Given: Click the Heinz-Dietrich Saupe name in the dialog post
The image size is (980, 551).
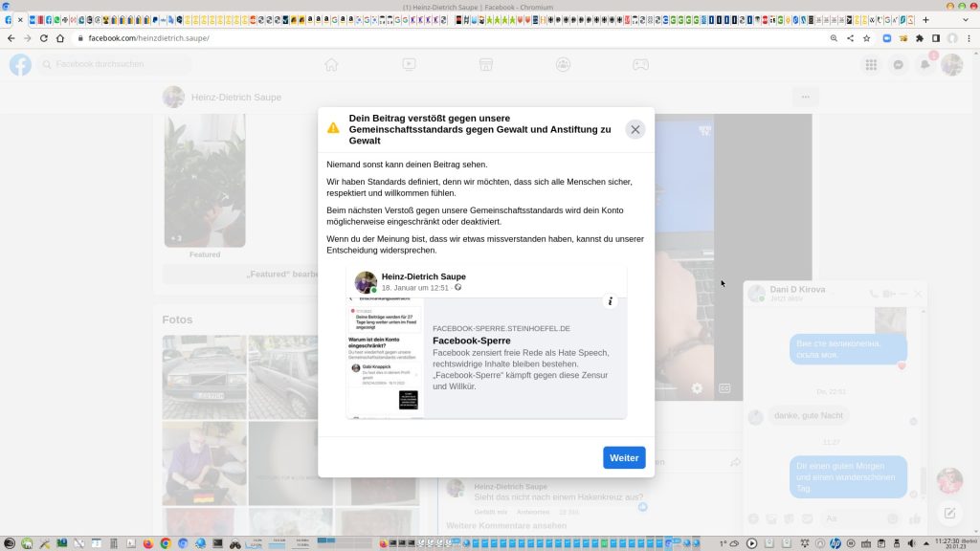Looking at the screenshot, I should 423,276.
